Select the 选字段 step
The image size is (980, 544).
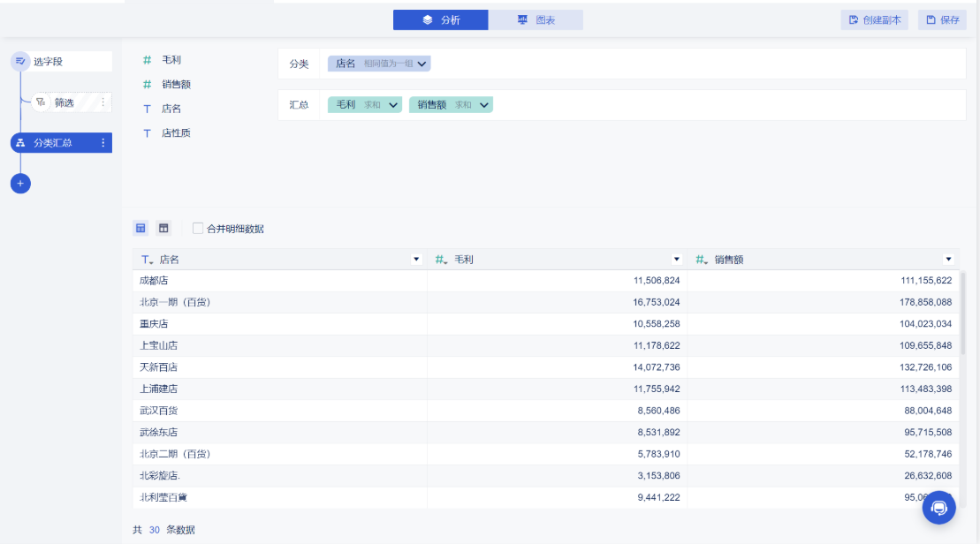coord(61,61)
